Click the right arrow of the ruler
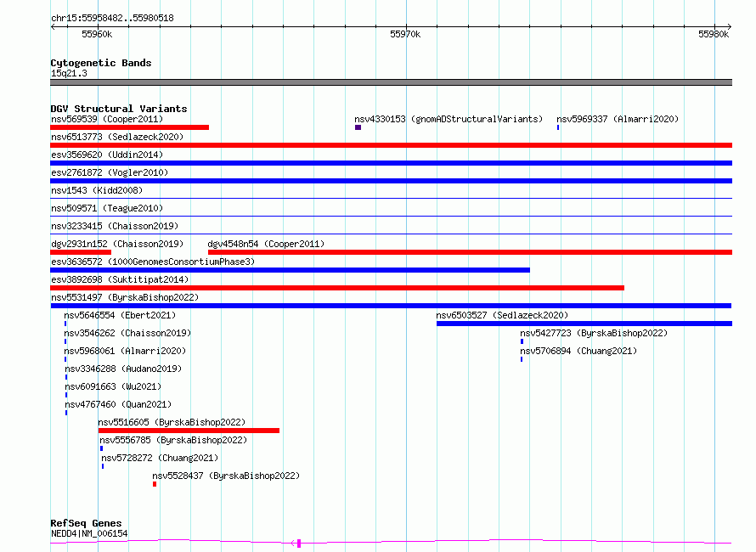756x552 pixels. click(729, 26)
